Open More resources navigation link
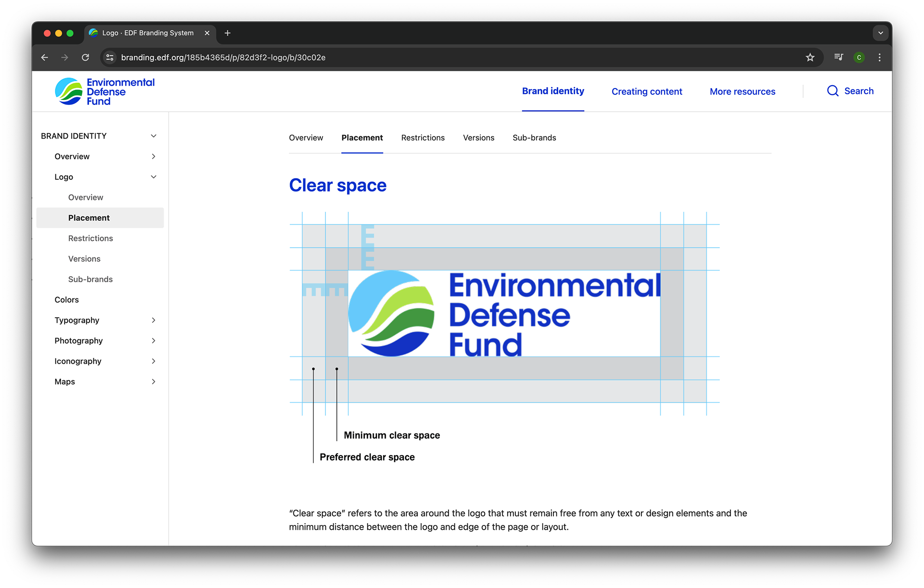The width and height of the screenshot is (924, 588). (742, 91)
